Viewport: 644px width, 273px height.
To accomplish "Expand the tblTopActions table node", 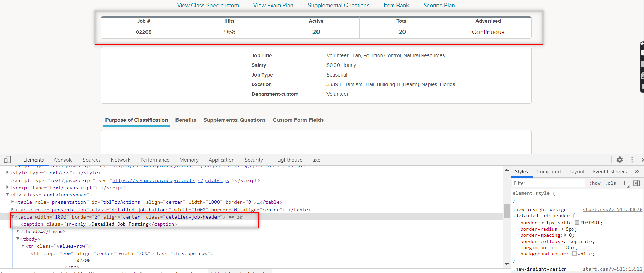I will point(13,202).
